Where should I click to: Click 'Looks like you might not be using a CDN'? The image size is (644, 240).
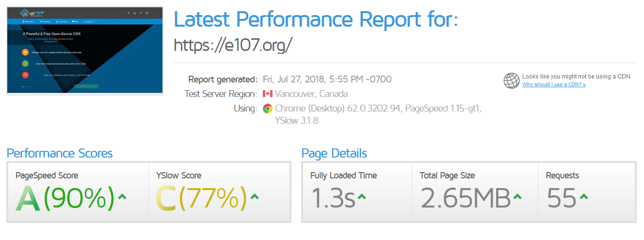pos(576,77)
